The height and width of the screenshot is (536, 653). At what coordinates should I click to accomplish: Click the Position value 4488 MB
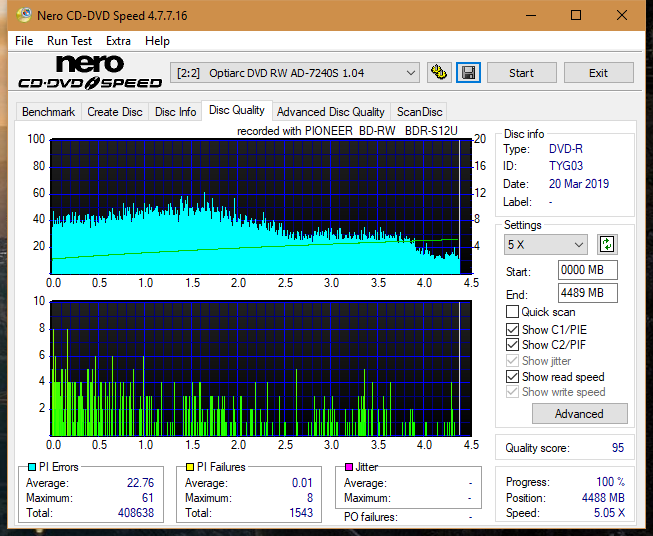click(603, 498)
